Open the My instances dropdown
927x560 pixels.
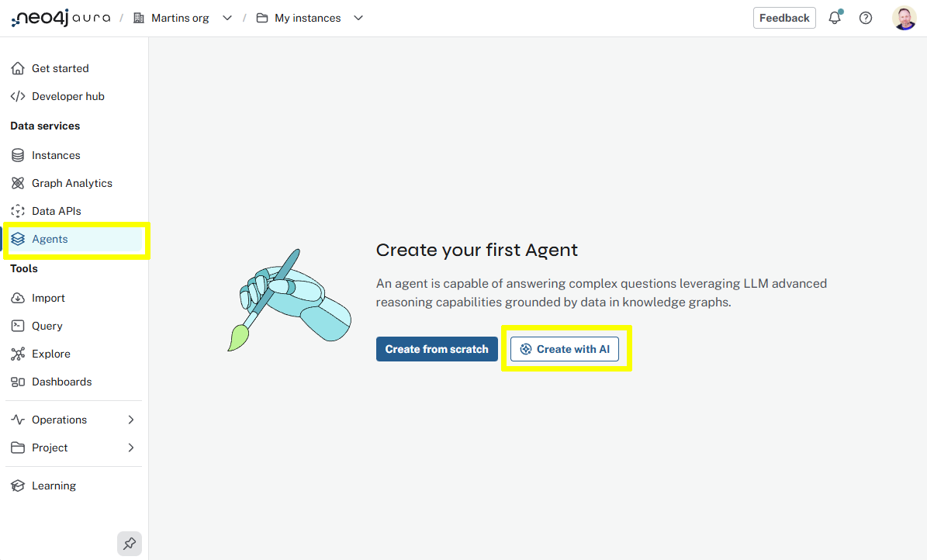click(x=358, y=17)
